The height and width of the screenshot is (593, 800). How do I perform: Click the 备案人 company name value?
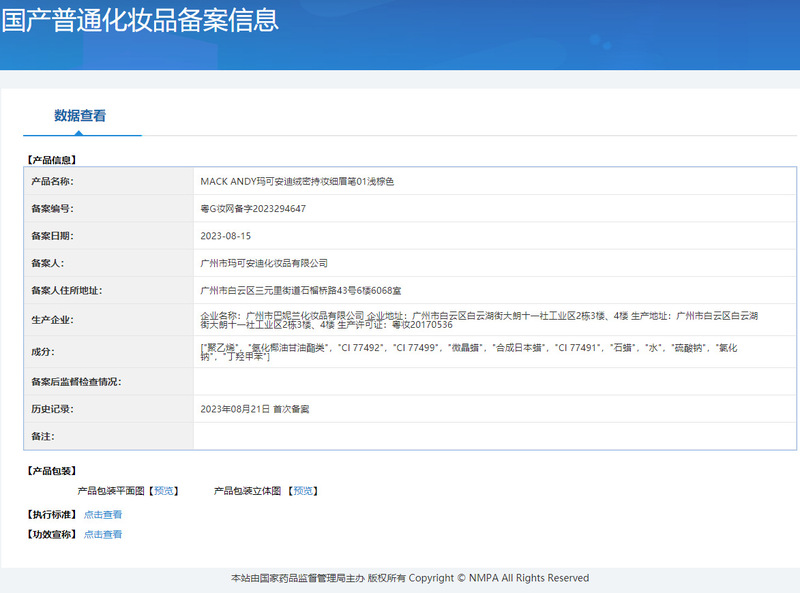(264, 263)
